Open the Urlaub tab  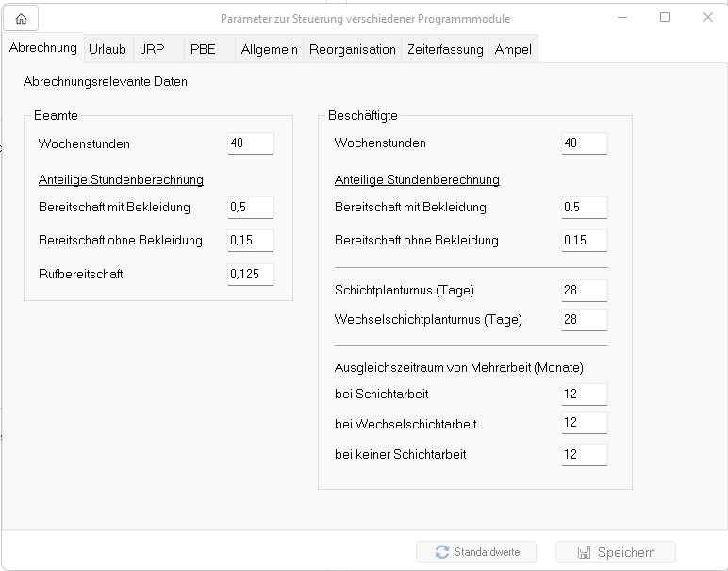tap(108, 49)
